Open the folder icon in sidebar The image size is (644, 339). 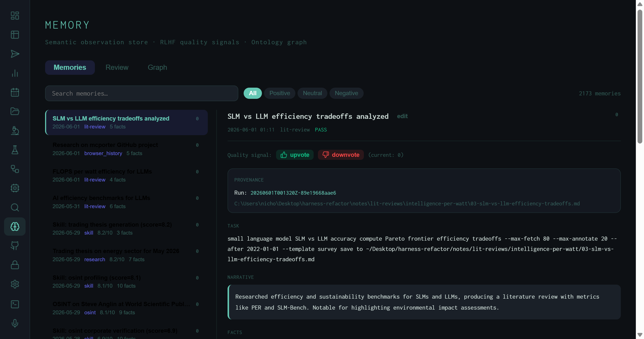[x=15, y=111]
